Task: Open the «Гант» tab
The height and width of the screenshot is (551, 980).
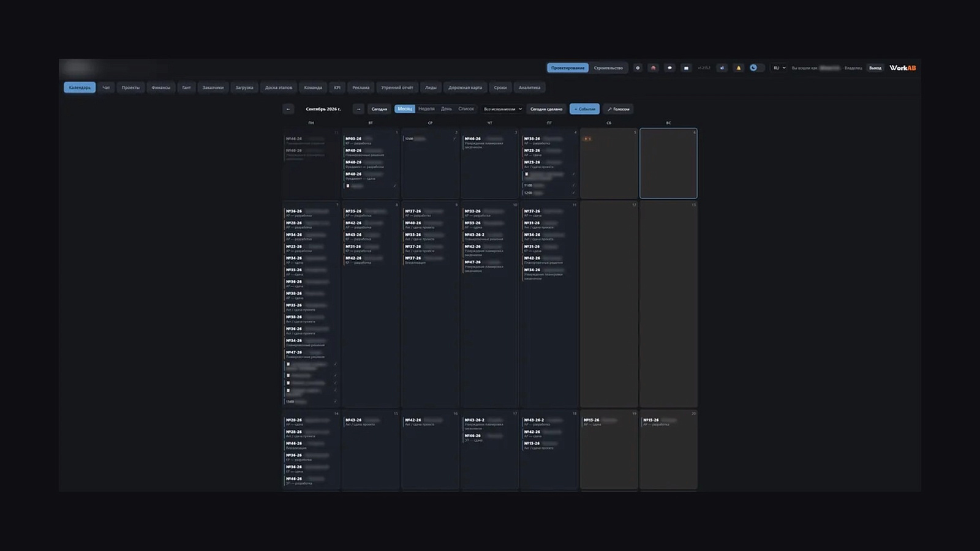Action: pos(186,88)
